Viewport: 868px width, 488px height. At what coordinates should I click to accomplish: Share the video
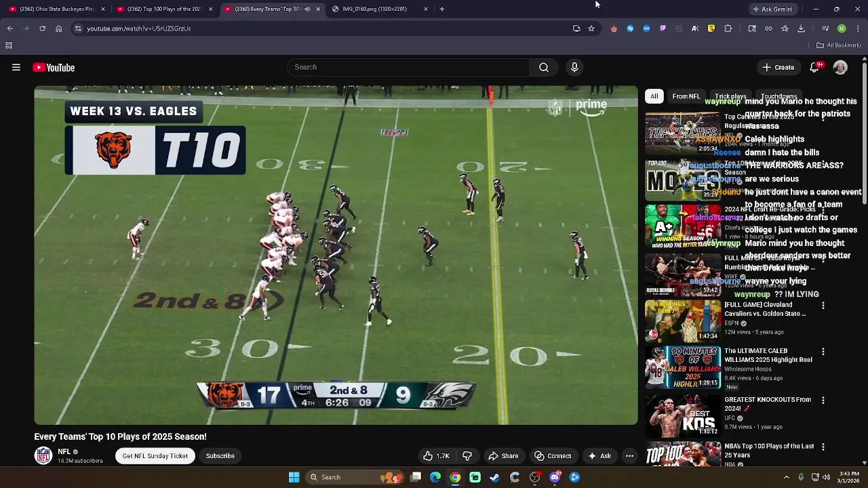503,456
